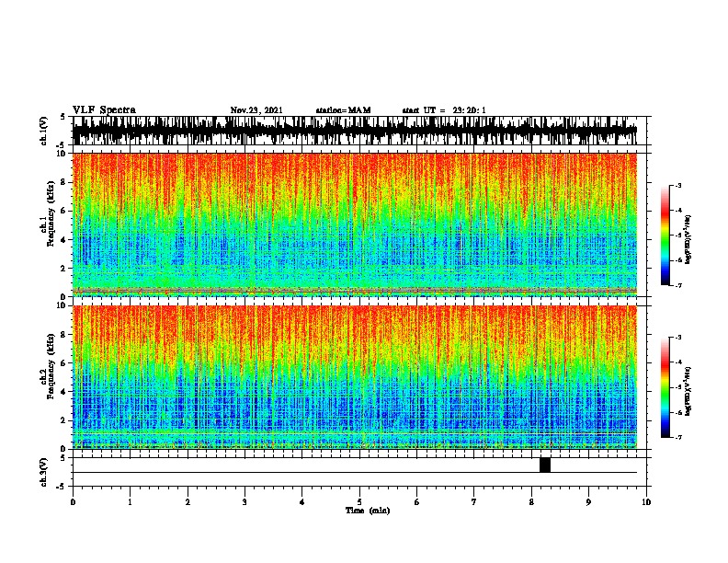The image size is (728, 563).
Task: Click the "station=MAM" header label
Action: coord(343,110)
